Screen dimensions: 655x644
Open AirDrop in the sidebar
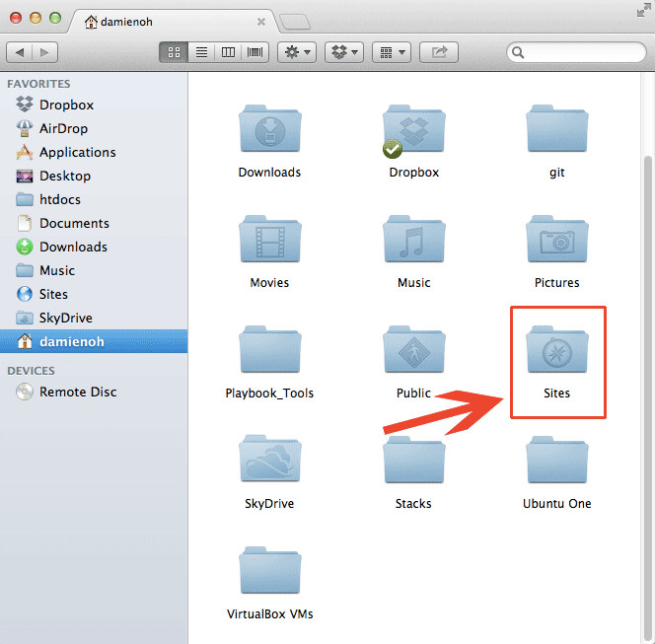(x=94, y=128)
